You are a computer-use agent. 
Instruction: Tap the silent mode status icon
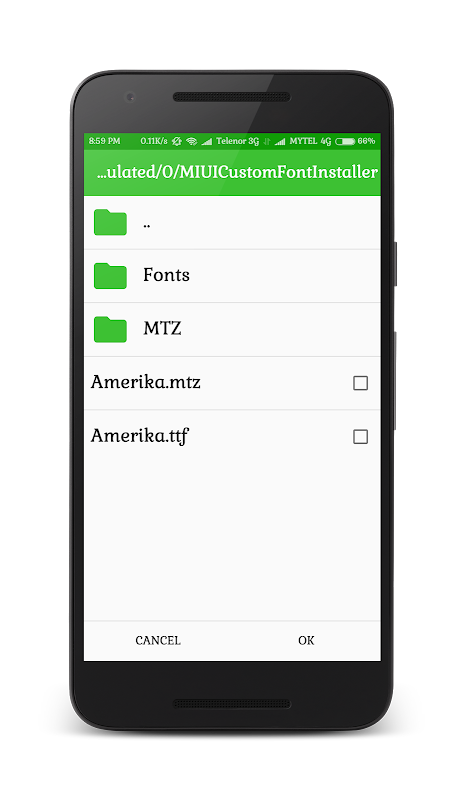click(177, 141)
